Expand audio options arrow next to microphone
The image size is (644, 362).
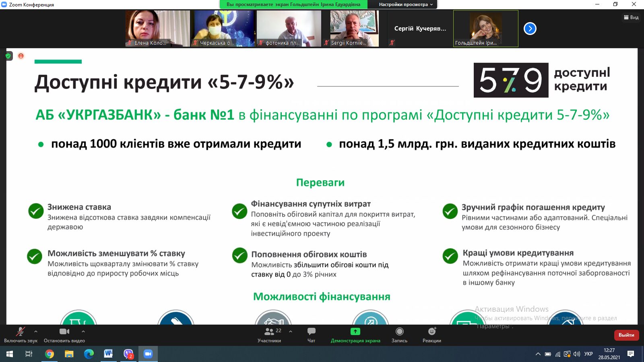(36, 331)
